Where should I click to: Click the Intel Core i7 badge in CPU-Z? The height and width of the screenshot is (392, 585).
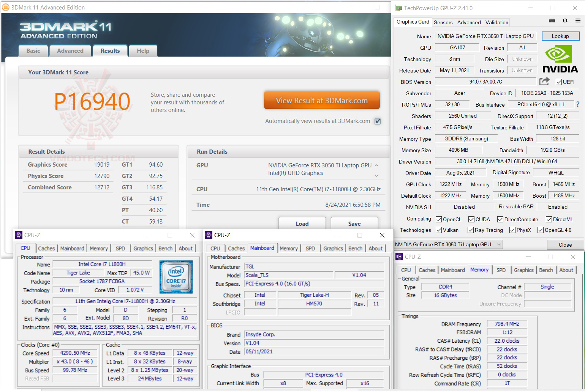pyautogui.click(x=176, y=277)
